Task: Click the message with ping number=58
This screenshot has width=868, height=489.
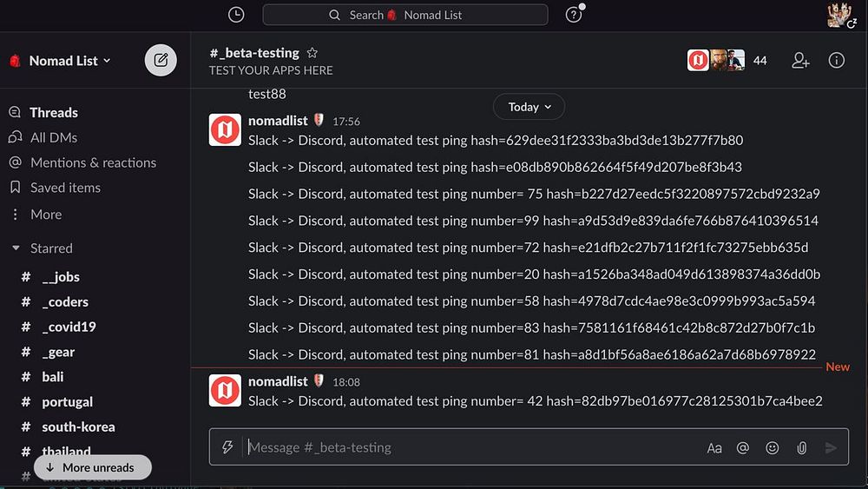Action: coord(531,301)
